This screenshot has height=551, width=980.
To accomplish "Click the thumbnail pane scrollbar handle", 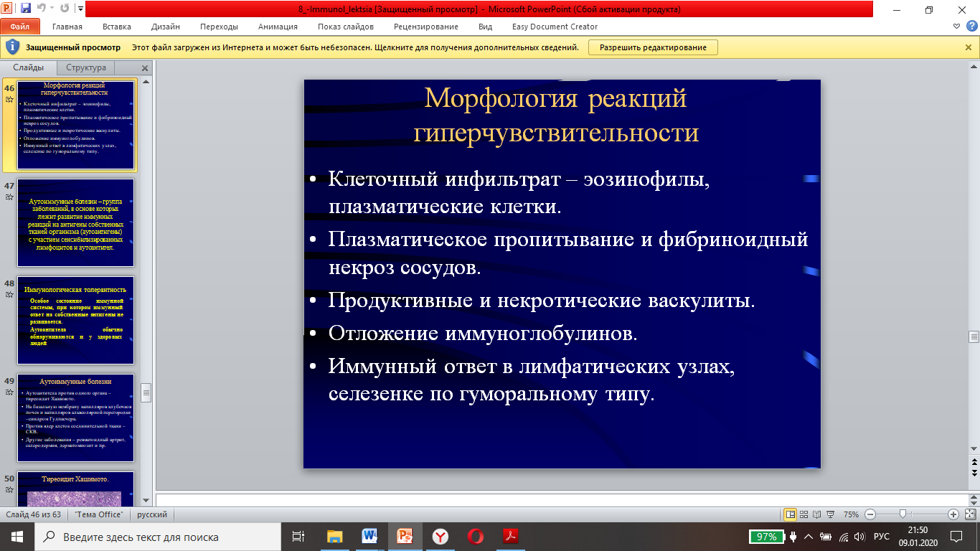I will [x=146, y=392].
